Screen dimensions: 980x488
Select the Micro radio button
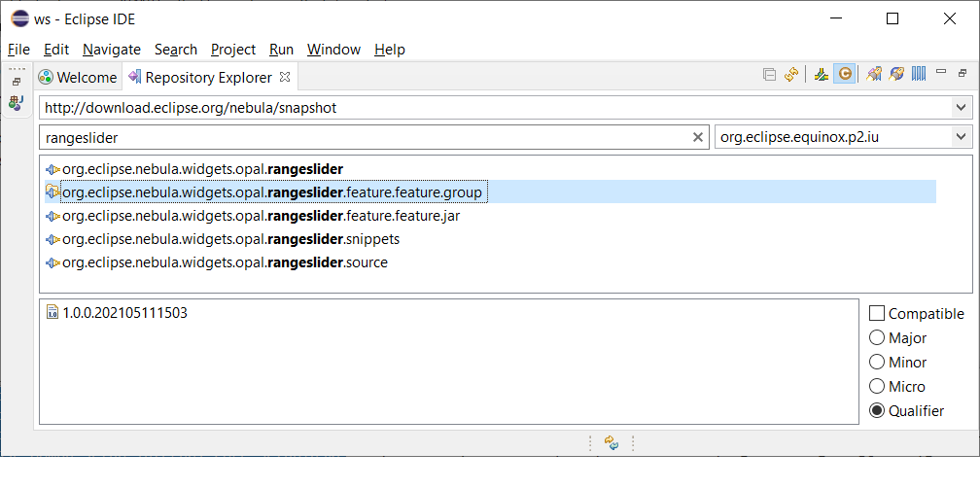coord(877,386)
